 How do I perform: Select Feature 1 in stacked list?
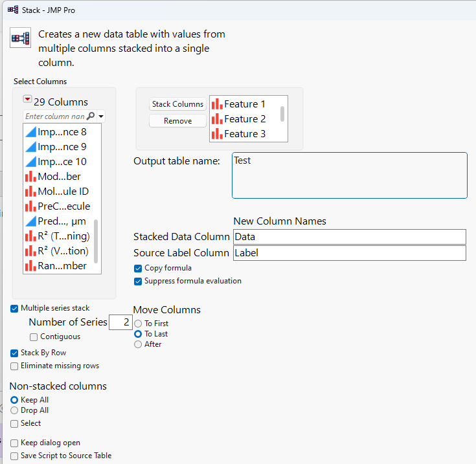point(244,104)
